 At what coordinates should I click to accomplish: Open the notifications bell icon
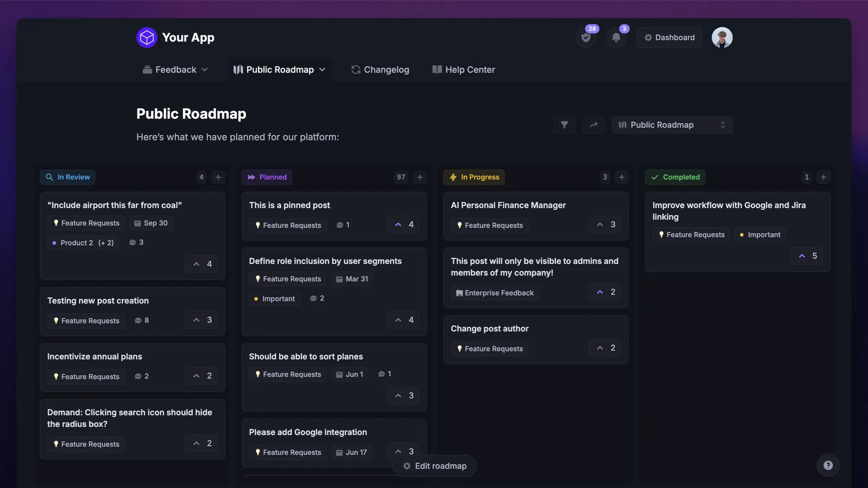[x=616, y=38]
